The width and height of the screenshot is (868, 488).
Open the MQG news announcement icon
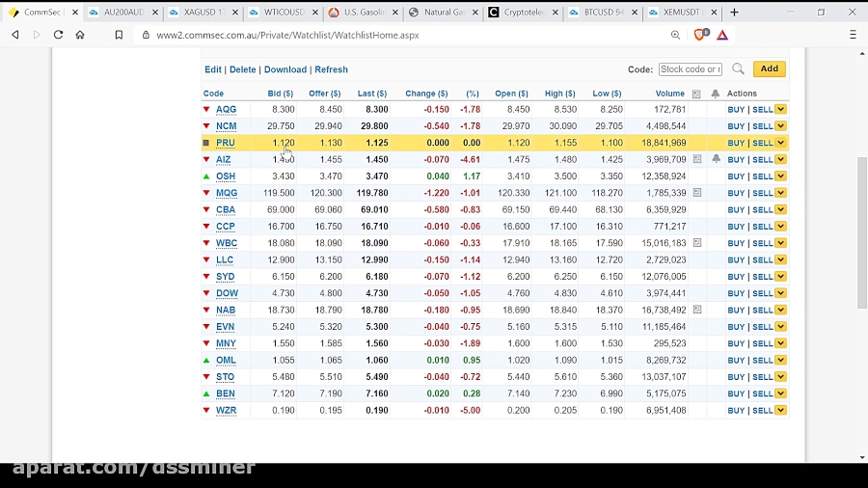697,193
